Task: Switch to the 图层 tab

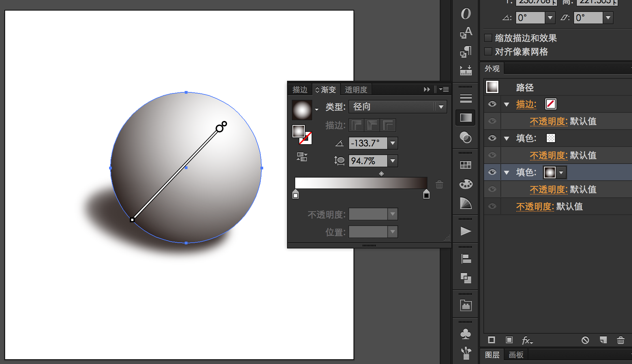Action: point(492,355)
